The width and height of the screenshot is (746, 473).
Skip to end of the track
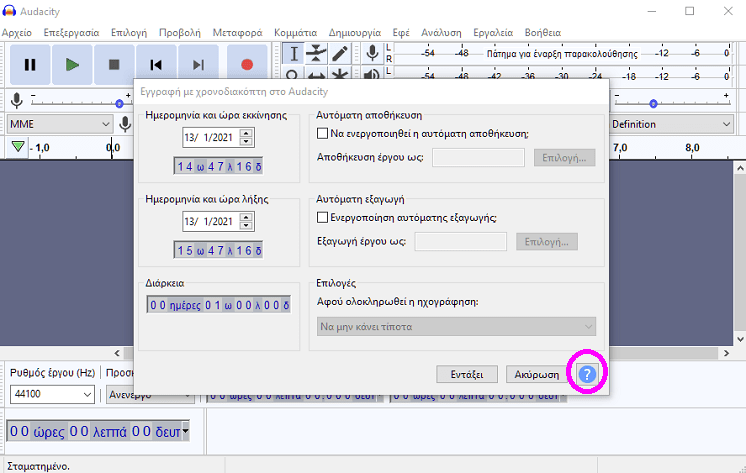[x=198, y=65]
